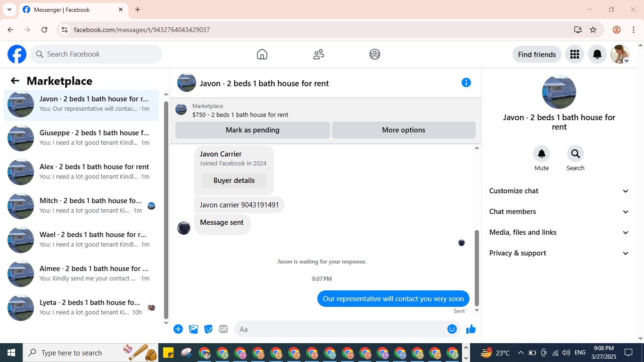
Task: Click the sent message about representative contact
Action: 393,299
